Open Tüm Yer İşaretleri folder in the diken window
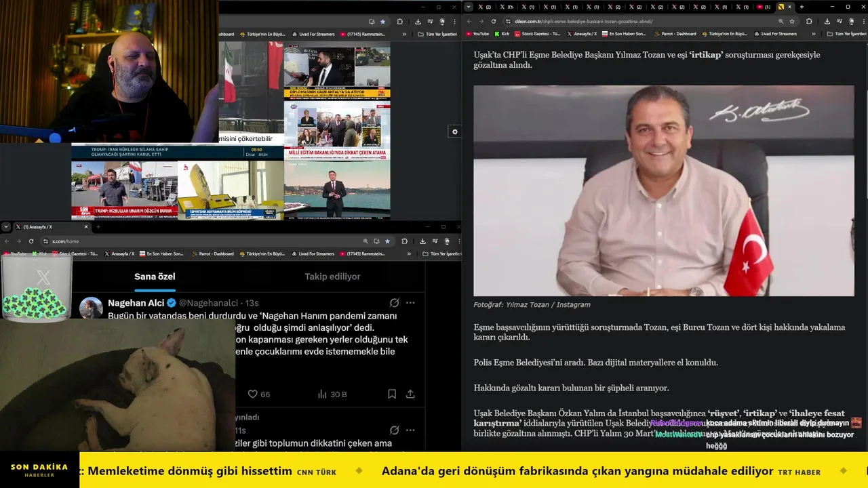 pyautogui.click(x=847, y=33)
